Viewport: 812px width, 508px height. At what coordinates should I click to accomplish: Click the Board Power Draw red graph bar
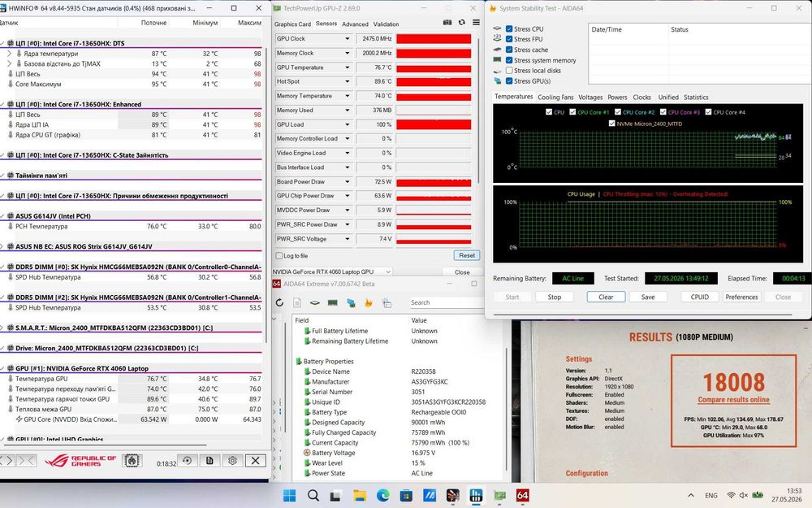click(434, 182)
